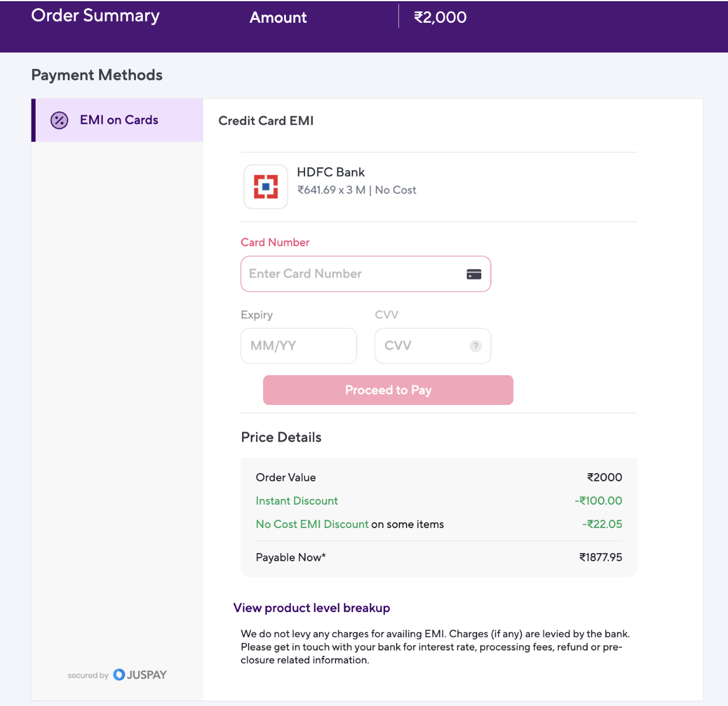Screen dimensions: 728x706
Task: Open the View product level breakup link
Action: click(x=311, y=608)
